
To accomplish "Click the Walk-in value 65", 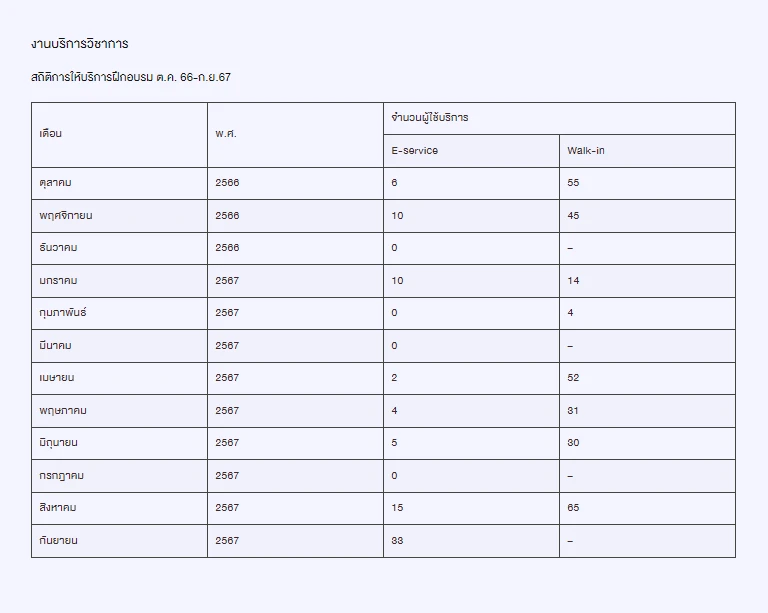I will point(573,508).
